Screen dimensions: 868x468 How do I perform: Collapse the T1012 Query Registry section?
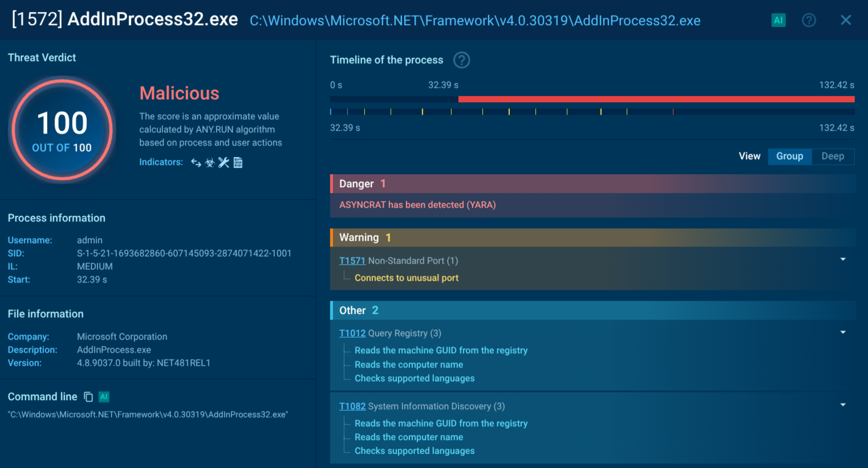coord(843,332)
